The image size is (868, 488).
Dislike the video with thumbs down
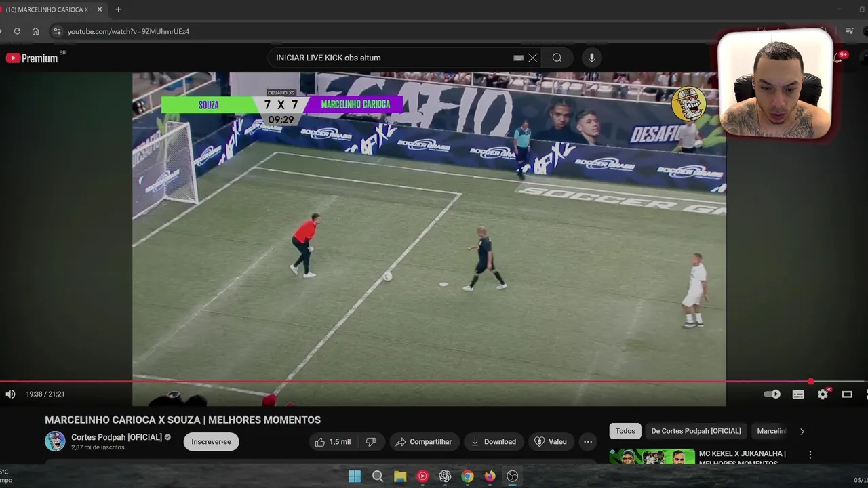click(371, 442)
